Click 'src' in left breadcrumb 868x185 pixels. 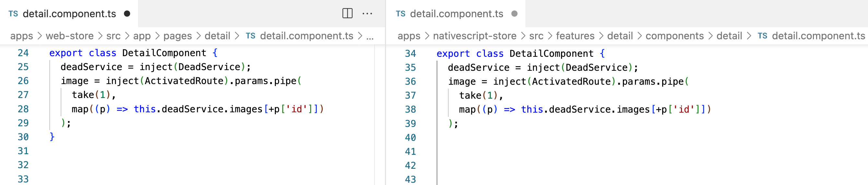click(x=113, y=36)
